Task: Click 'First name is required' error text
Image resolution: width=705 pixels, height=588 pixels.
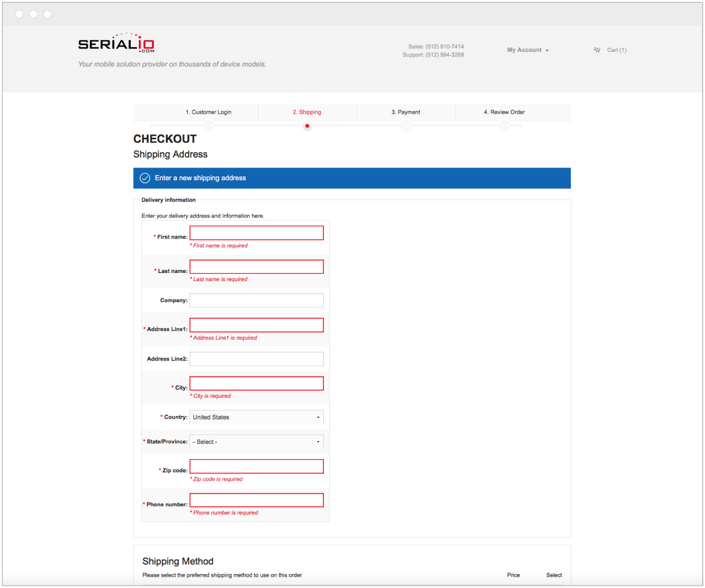Action: (219, 246)
